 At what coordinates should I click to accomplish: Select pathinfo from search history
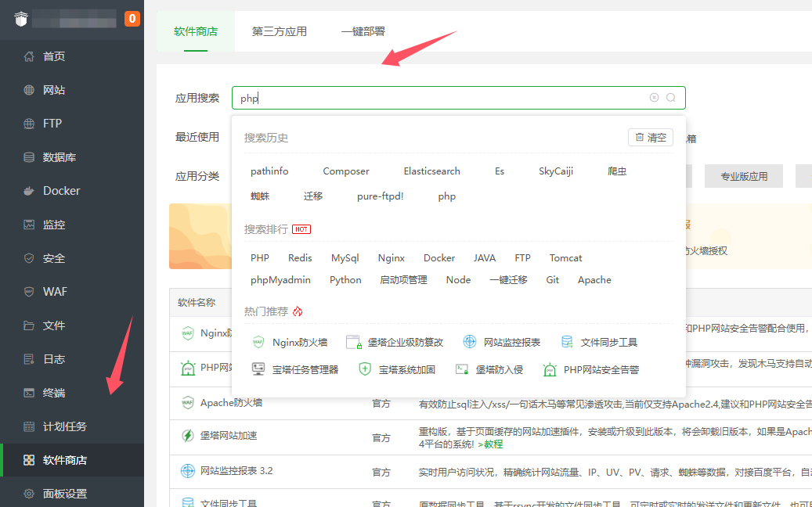(x=269, y=171)
